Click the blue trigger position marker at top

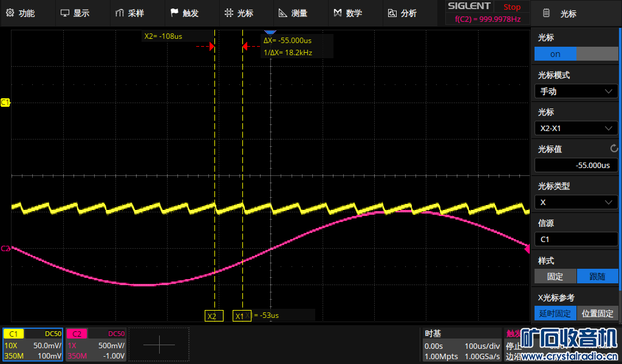[x=270, y=32]
